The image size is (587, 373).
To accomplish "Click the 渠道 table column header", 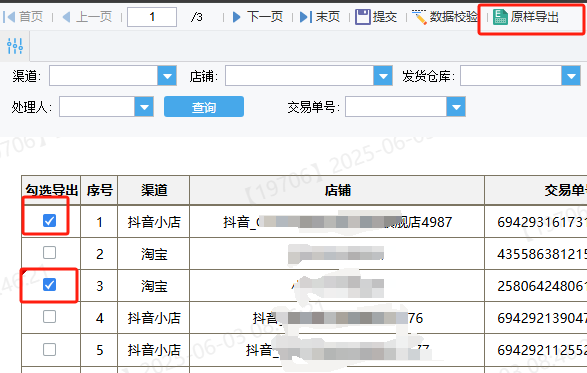I will pos(154,190).
